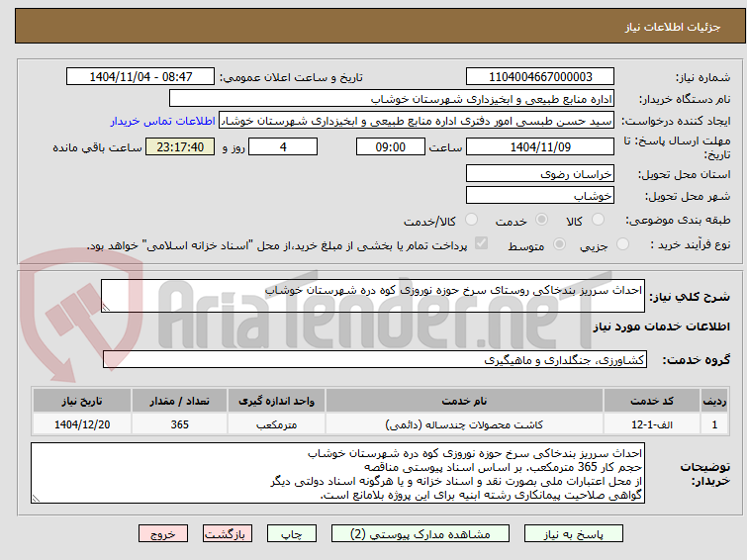Click the remaining days field showing 4

pos(283,146)
